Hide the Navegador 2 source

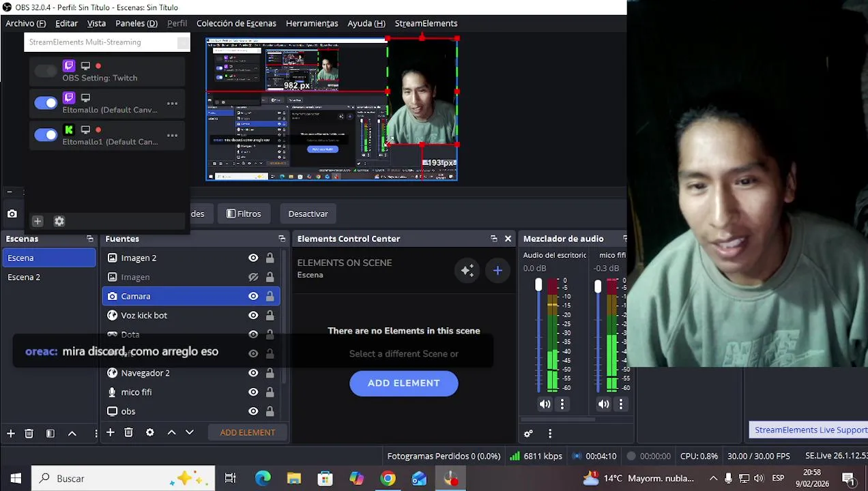(x=253, y=373)
